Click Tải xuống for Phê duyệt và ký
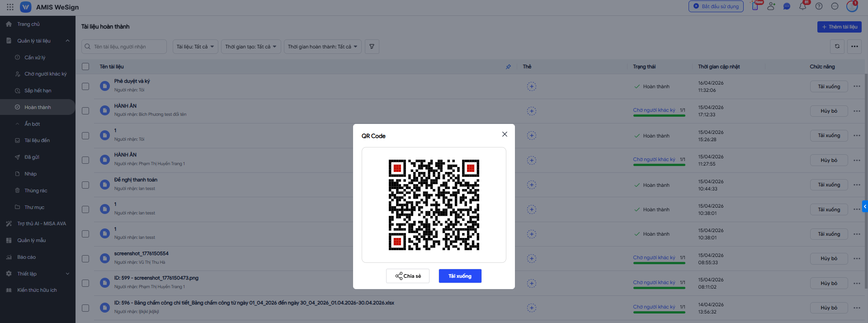Screen dimensions: 868x323 (x=829, y=86)
